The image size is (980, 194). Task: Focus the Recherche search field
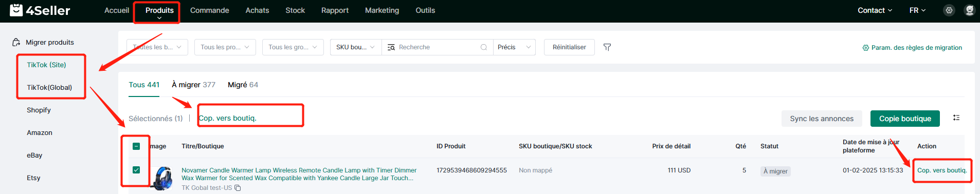coord(439,47)
